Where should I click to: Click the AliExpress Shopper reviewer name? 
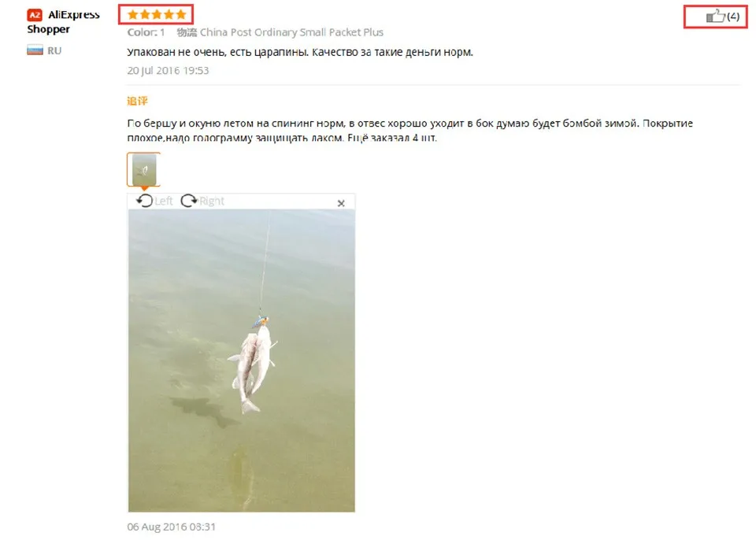(63, 22)
